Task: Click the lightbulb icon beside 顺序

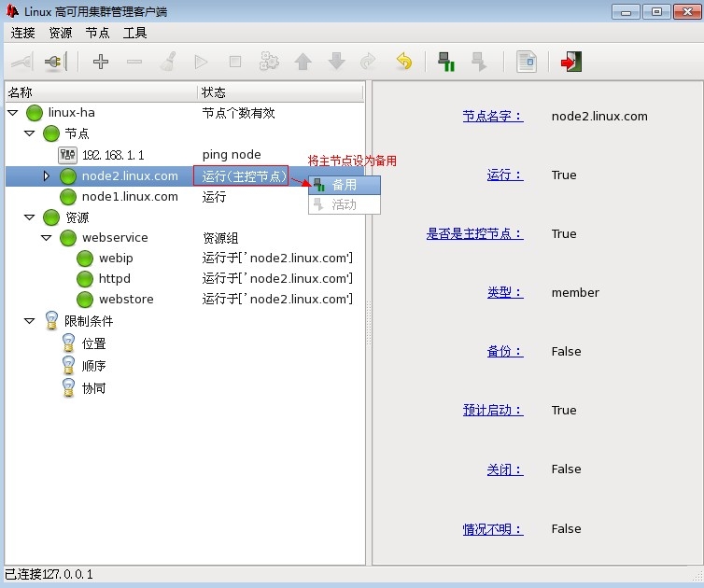Action: [x=69, y=365]
